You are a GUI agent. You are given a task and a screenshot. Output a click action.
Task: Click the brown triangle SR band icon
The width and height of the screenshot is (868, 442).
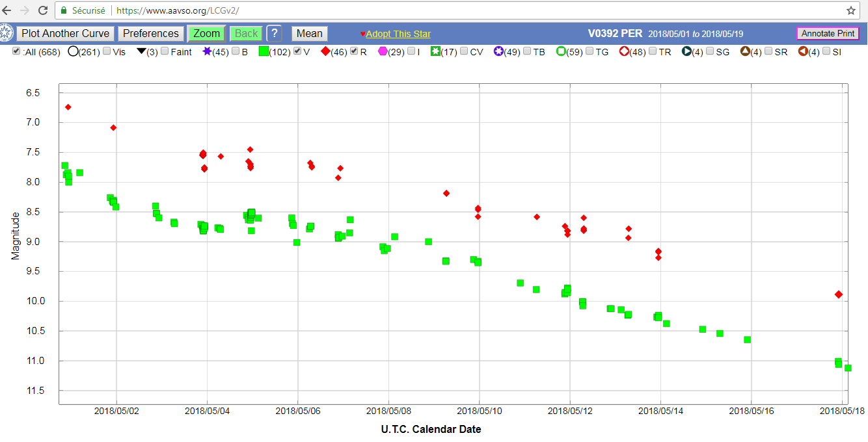745,51
